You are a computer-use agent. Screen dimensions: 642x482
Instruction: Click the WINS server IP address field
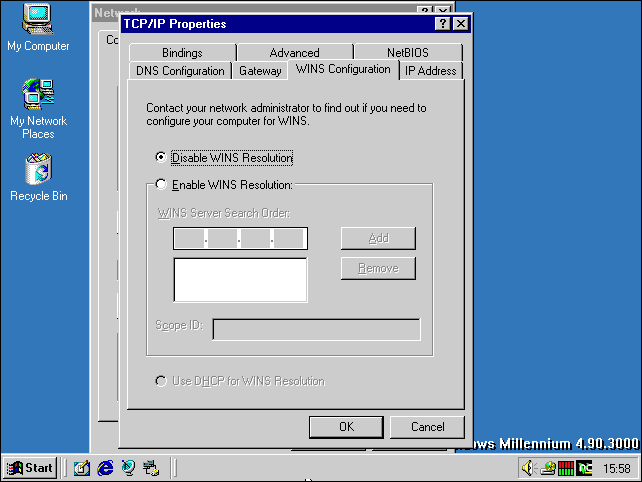point(240,238)
